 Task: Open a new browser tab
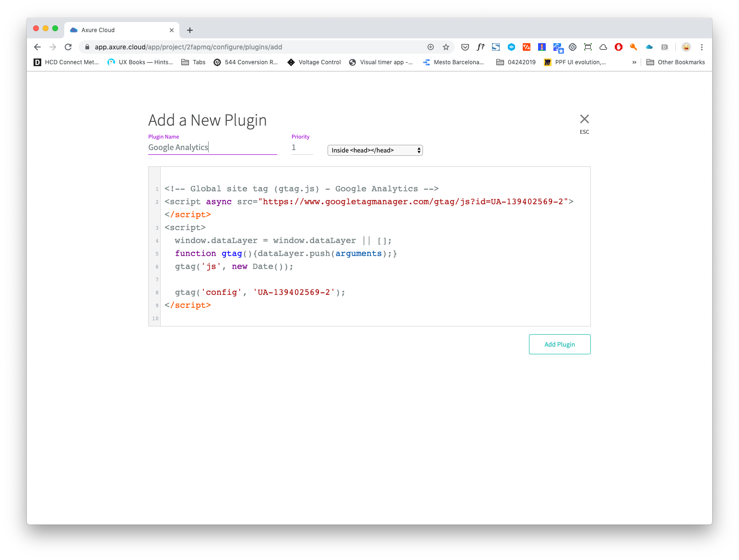coord(190,30)
